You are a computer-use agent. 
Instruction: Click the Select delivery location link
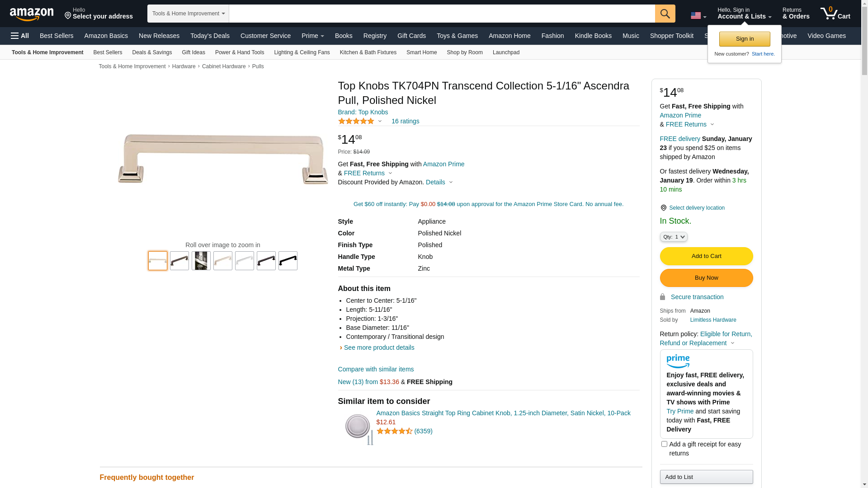(x=697, y=208)
